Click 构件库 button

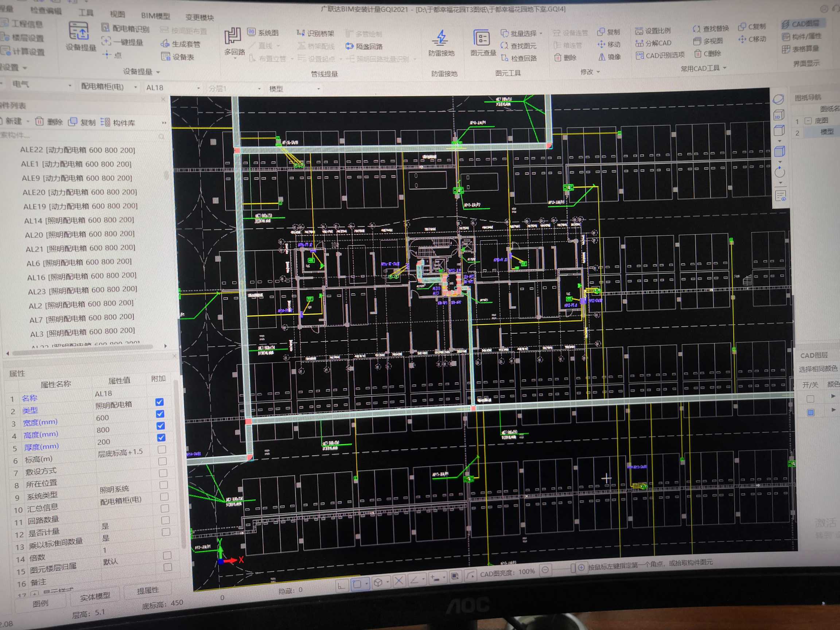pyautogui.click(x=118, y=122)
